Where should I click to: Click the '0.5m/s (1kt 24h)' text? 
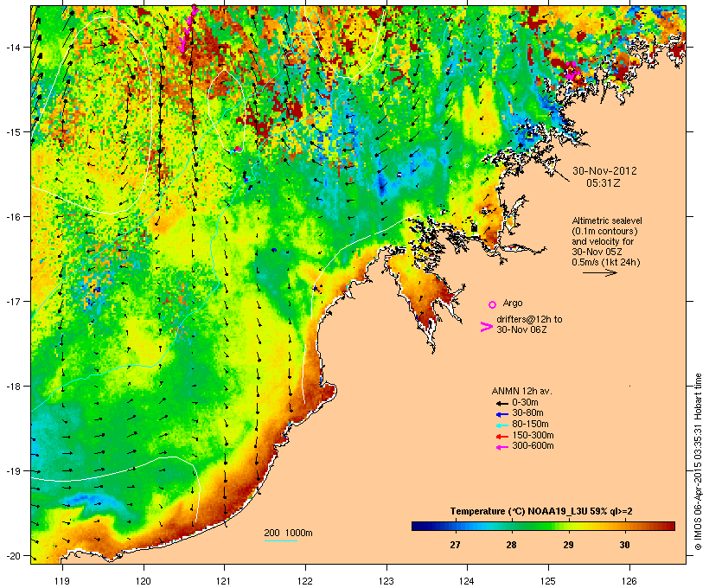(x=606, y=262)
